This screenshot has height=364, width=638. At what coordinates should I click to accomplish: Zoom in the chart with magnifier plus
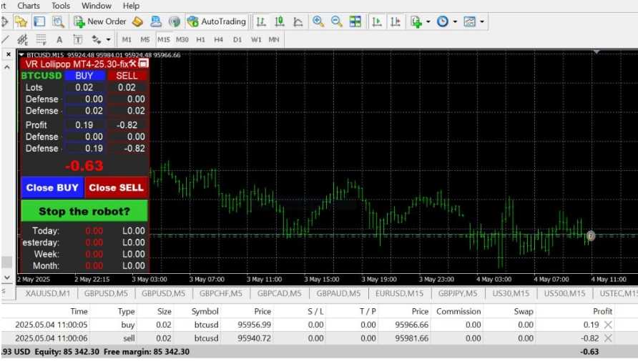(x=318, y=21)
